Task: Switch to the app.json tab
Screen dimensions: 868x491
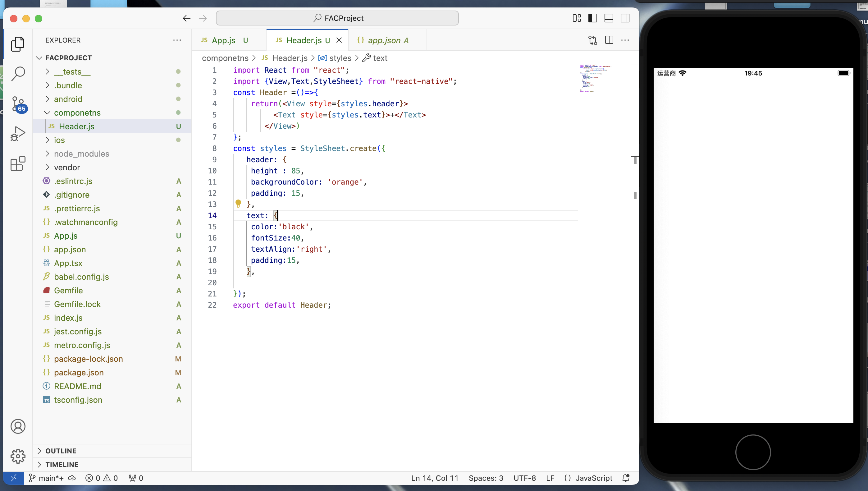Action: pos(387,40)
